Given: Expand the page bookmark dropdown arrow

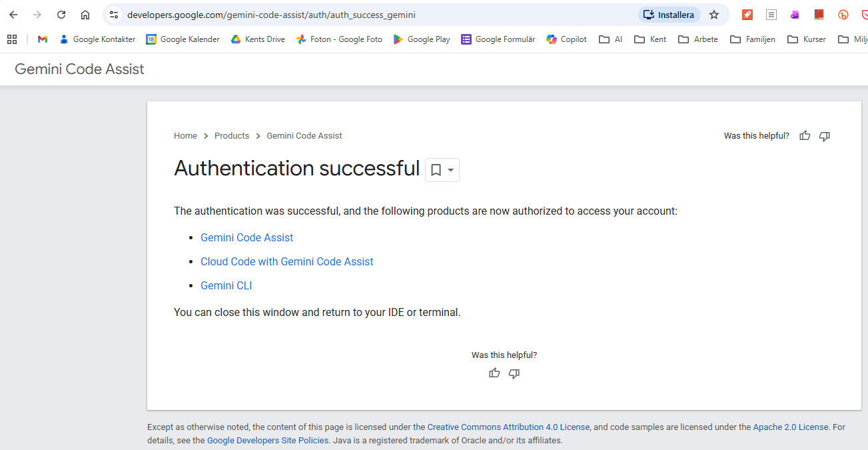Looking at the screenshot, I should [451, 170].
